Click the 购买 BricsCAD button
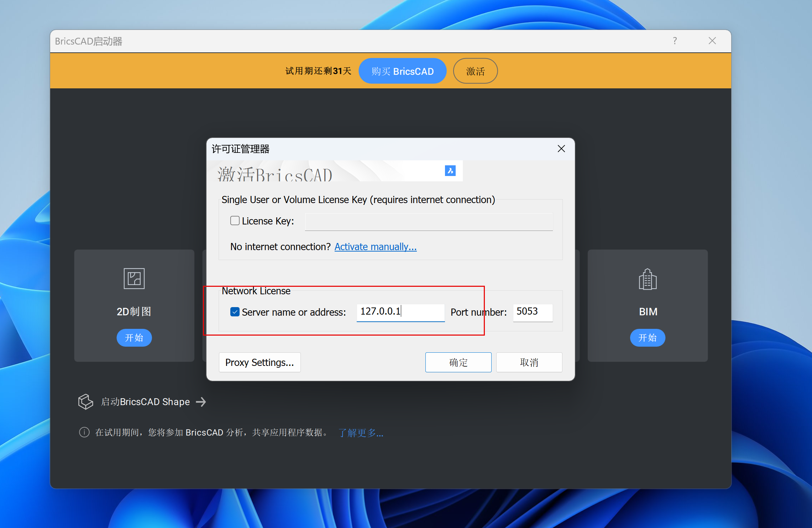The height and width of the screenshot is (528, 812). tap(402, 71)
